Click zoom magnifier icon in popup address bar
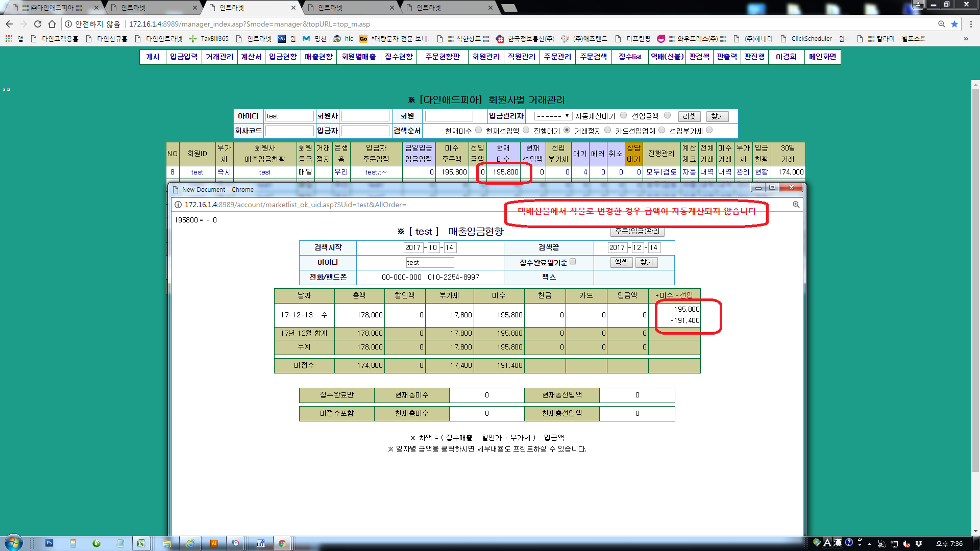980x551 pixels. pos(796,205)
